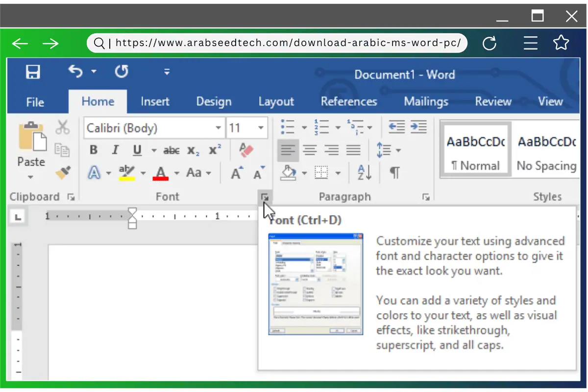Click the Clear All Formatting eraser icon
The height and width of the screenshot is (392, 588).
pyautogui.click(x=245, y=150)
